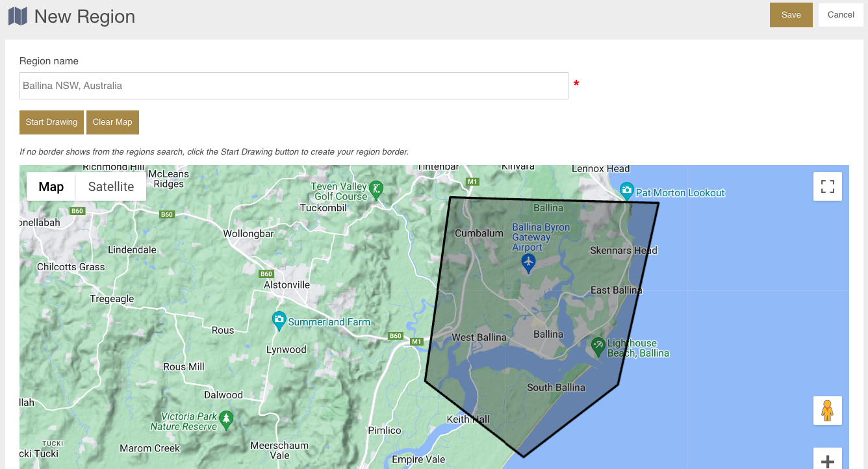Zoom in with the plus button
The height and width of the screenshot is (469, 868).
pos(828,460)
